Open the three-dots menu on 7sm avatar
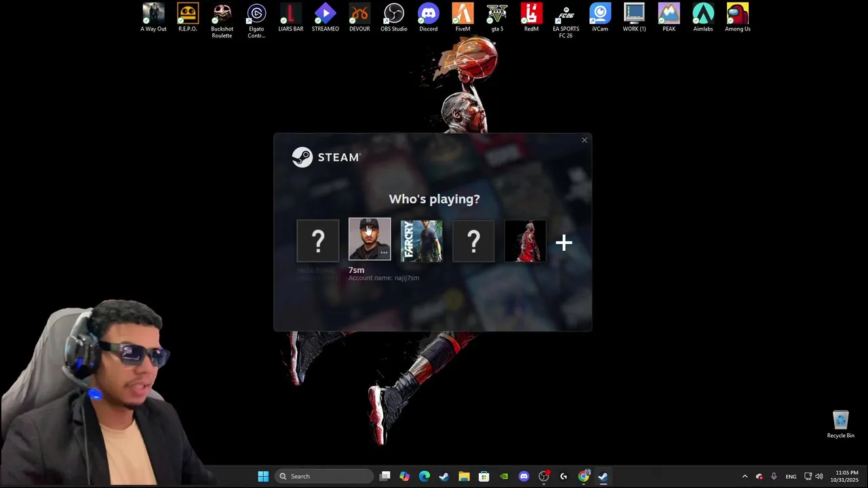This screenshot has height=488, width=868. click(x=384, y=253)
